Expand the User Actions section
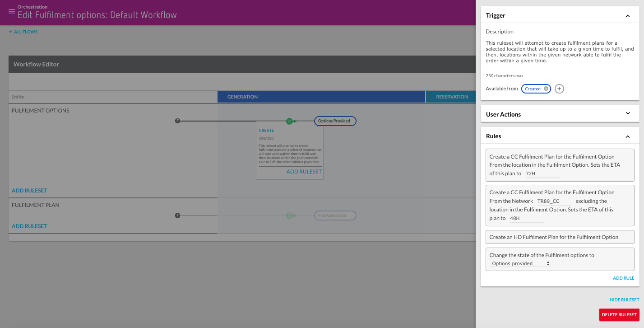Image resolution: width=644 pixels, height=328 pixels. (627, 114)
